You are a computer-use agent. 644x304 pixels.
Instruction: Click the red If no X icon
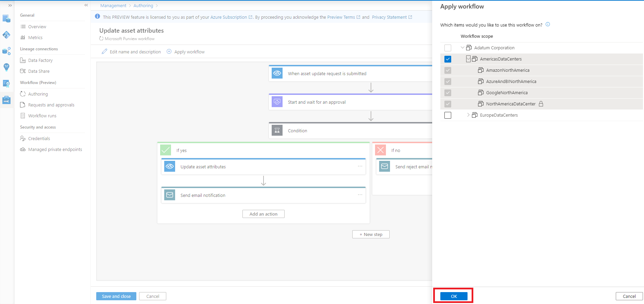point(380,150)
